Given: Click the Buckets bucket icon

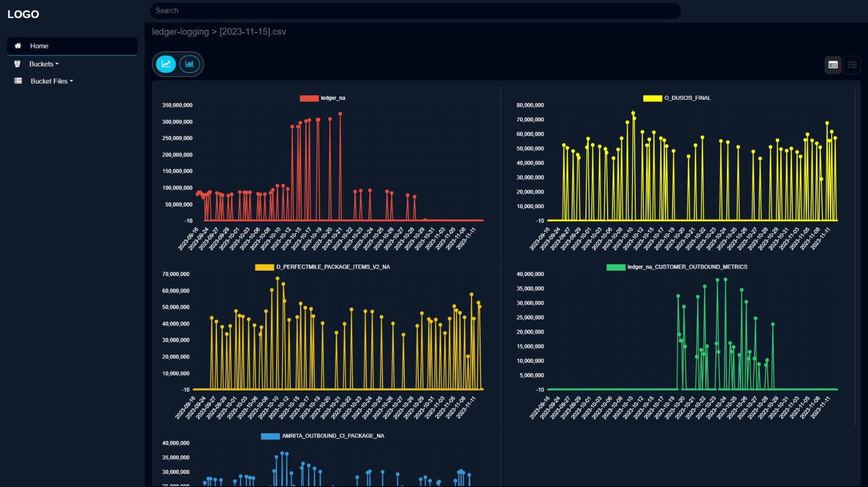Looking at the screenshot, I should 17,64.
